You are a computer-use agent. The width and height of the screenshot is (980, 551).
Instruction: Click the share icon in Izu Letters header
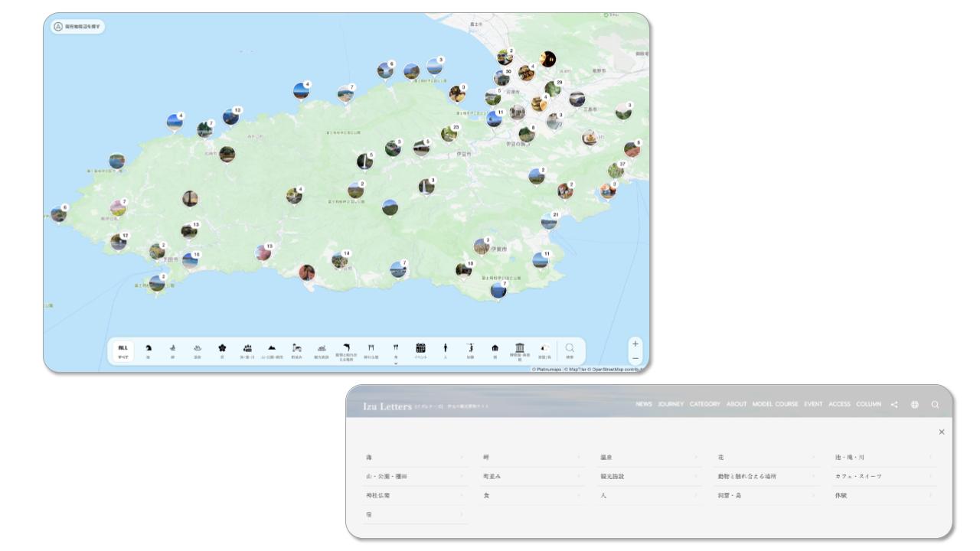point(894,404)
